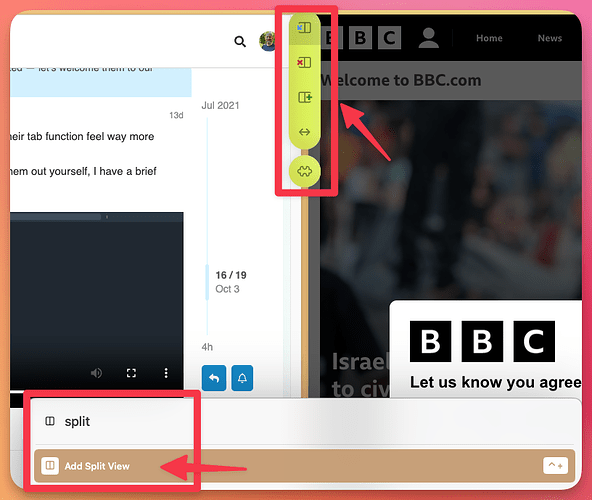The image size is (592, 500).
Task: Enter video fullscreen mode
Action: coord(131,373)
